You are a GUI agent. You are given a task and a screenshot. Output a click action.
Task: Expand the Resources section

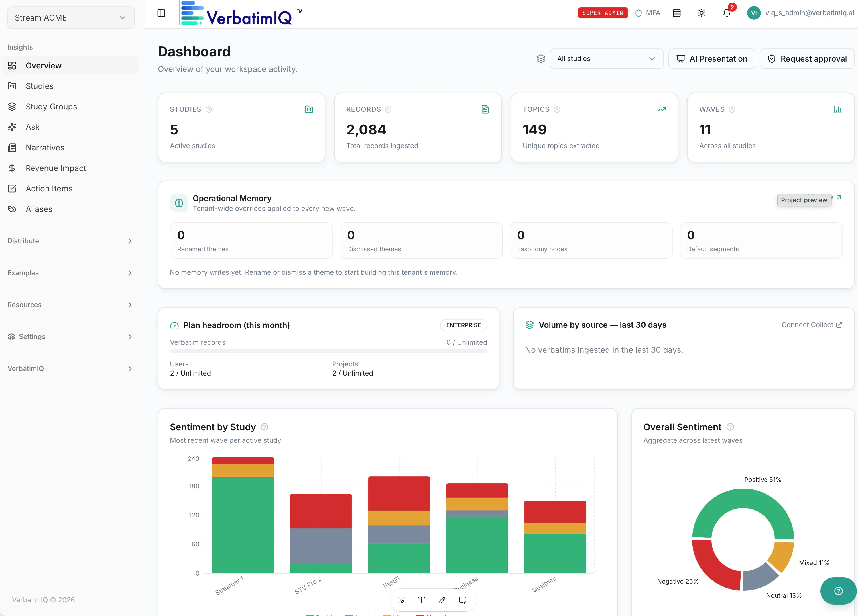point(71,305)
